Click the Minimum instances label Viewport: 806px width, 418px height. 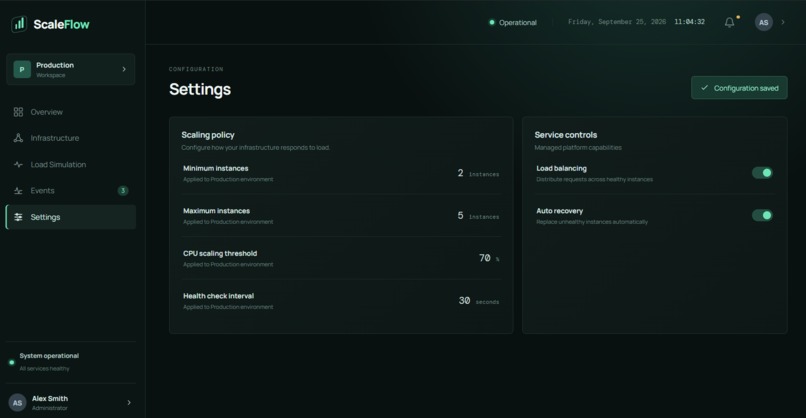tap(215, 168)
